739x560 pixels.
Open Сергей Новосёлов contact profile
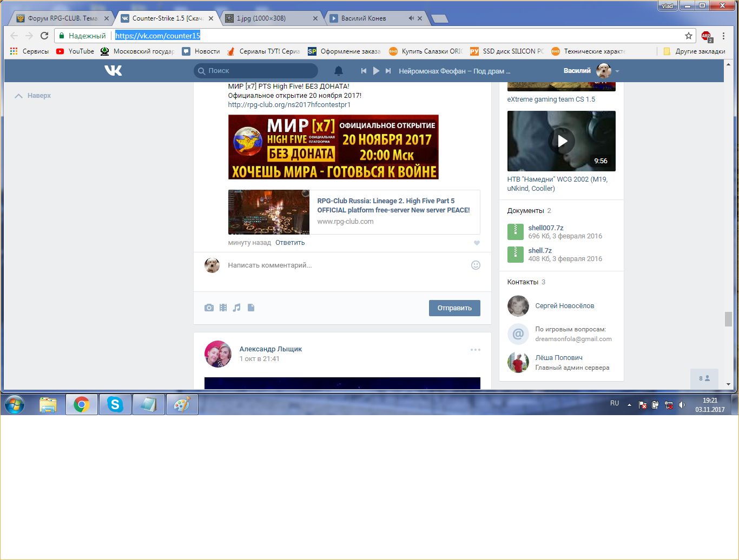click(565, 306)
